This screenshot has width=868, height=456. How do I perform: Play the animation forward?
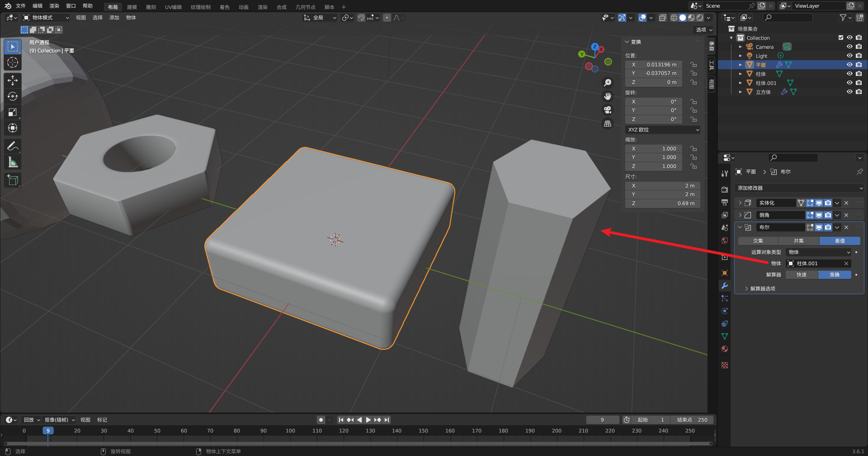point(368,420)
